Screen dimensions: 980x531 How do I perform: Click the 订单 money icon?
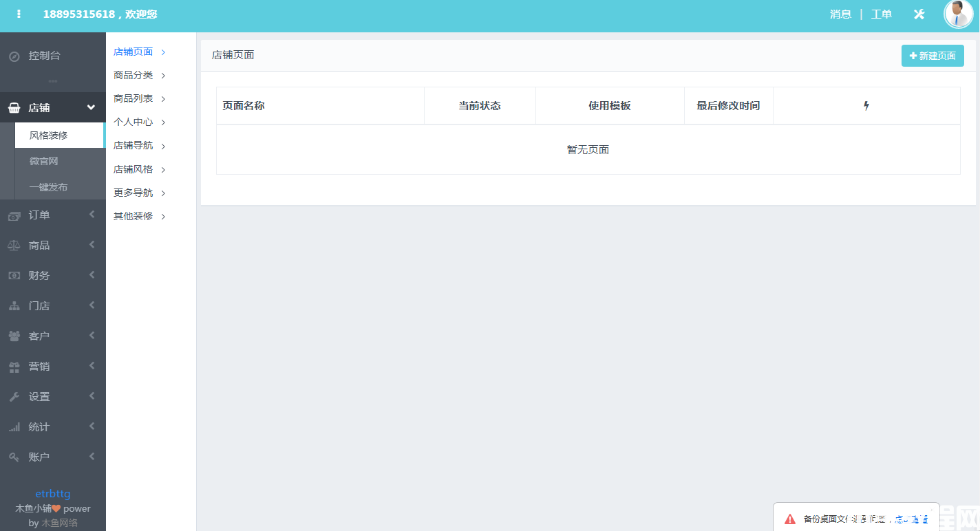coord(14,215)
